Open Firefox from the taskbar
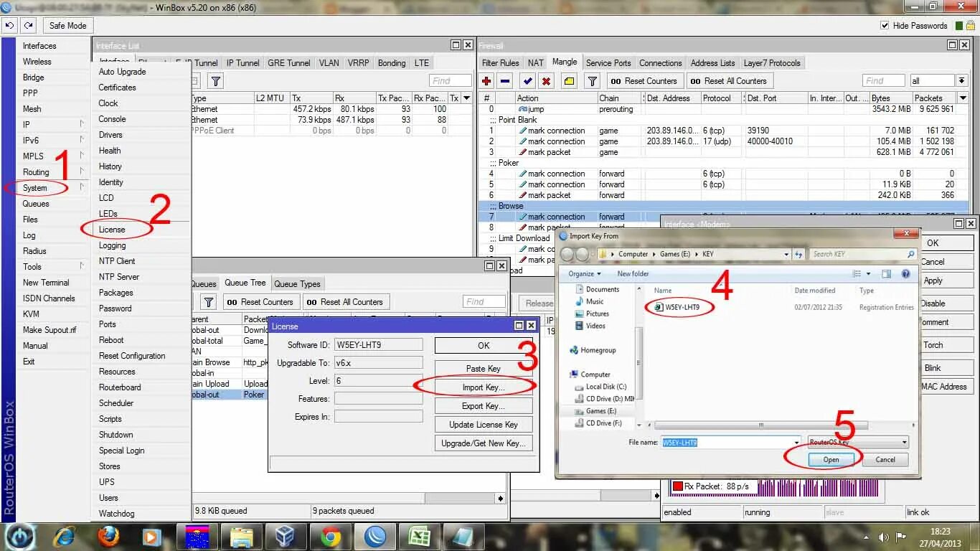The image size is (980, 551). pos(108,536)
